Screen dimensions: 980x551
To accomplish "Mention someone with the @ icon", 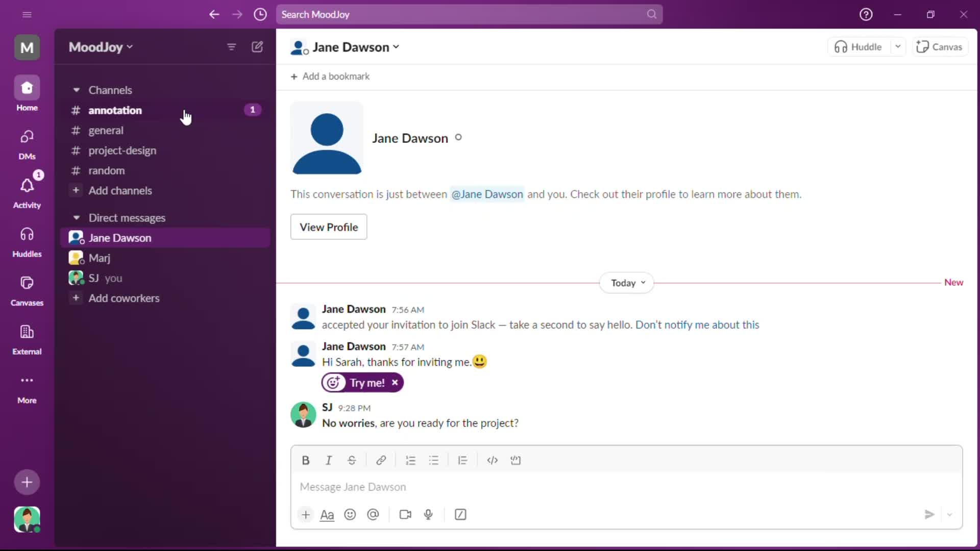I will click(373, 514).
